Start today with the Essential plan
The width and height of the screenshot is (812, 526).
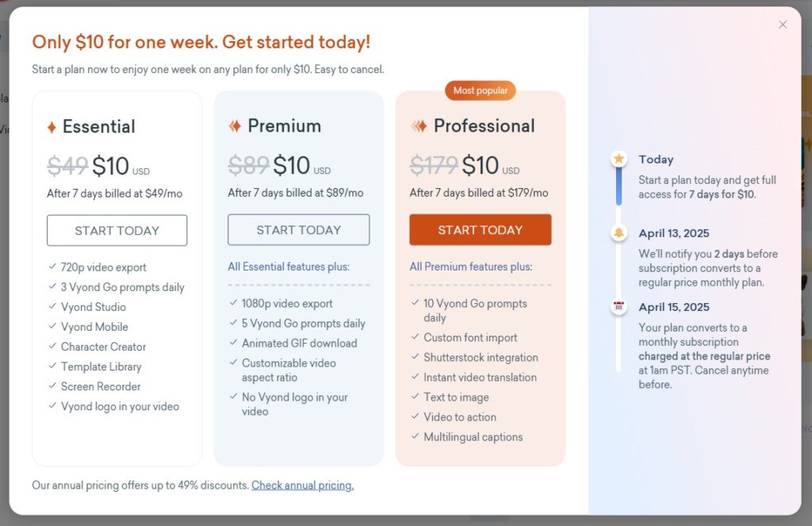117,231
